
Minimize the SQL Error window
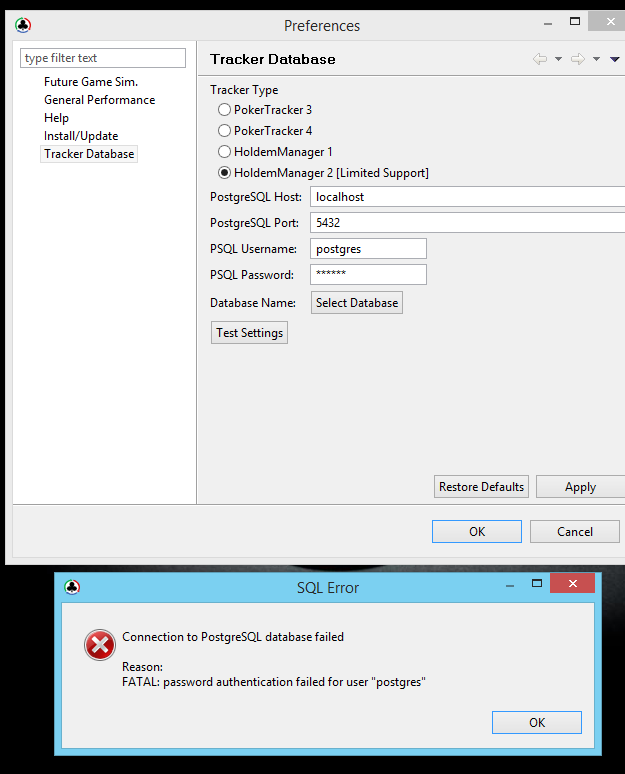click(510, 586)
